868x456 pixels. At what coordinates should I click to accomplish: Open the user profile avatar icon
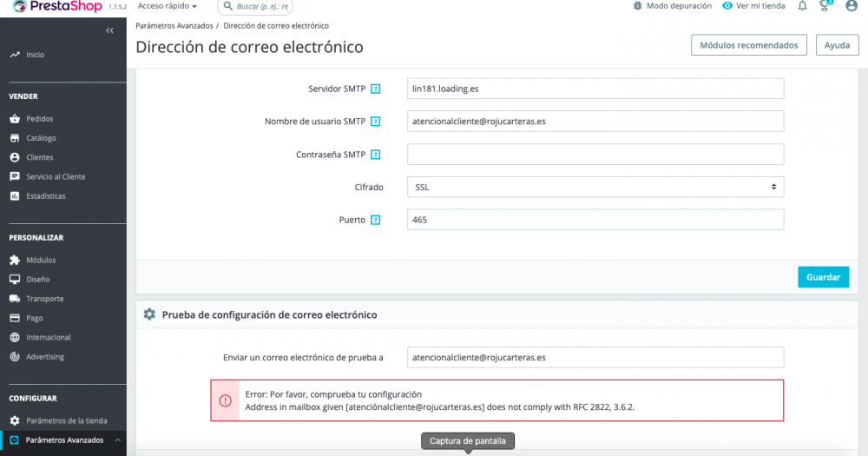852,5
